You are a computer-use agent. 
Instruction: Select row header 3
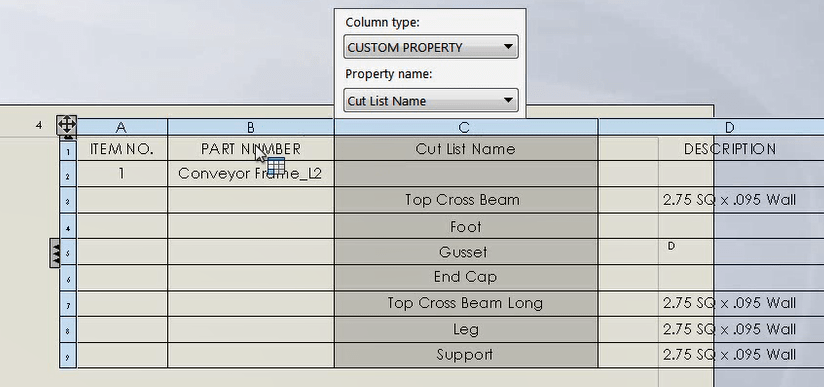(68, 200)
